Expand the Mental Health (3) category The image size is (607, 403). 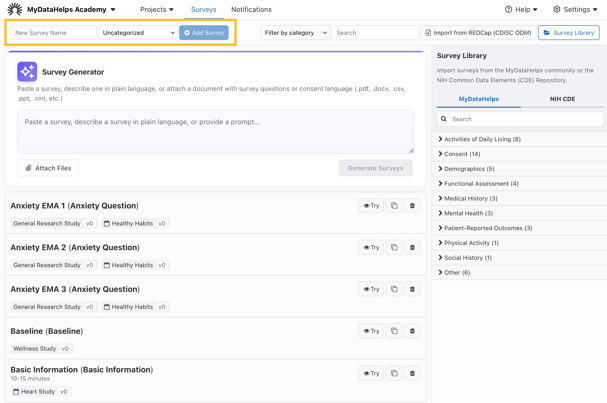coord(519,213)
